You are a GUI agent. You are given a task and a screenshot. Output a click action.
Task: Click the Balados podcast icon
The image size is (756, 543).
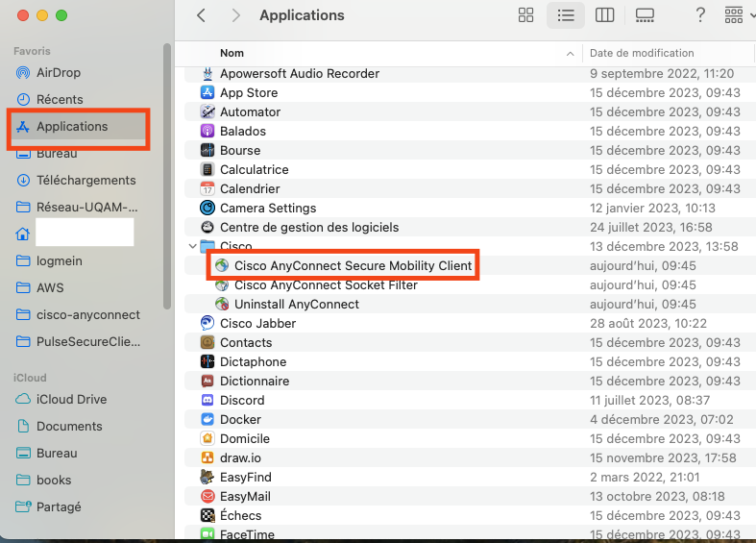click(207, 131)
